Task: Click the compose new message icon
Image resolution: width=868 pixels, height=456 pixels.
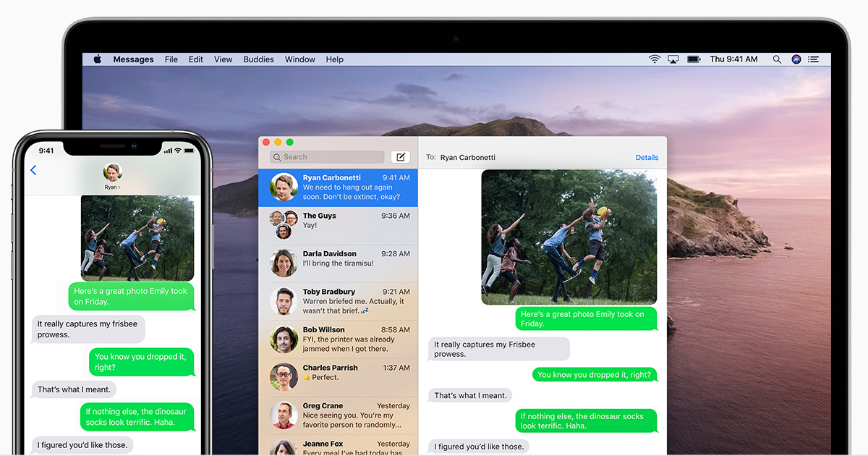Action: [400, 157]
